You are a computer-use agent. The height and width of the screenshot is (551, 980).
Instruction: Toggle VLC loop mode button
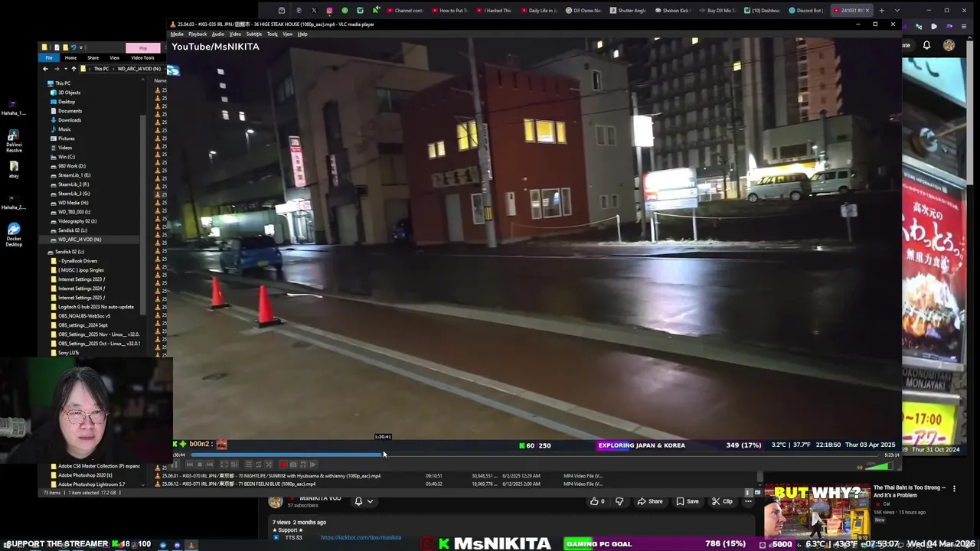(x=259, y=465)
